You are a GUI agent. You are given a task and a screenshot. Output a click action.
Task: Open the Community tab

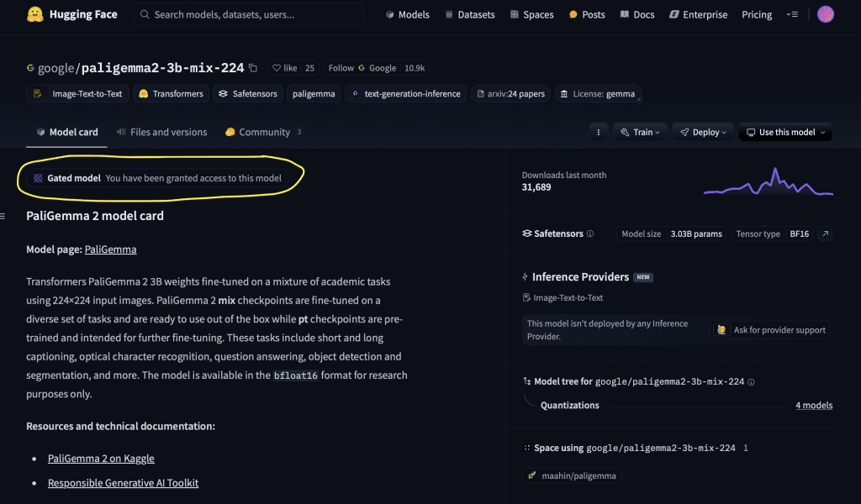coord(263,132)
